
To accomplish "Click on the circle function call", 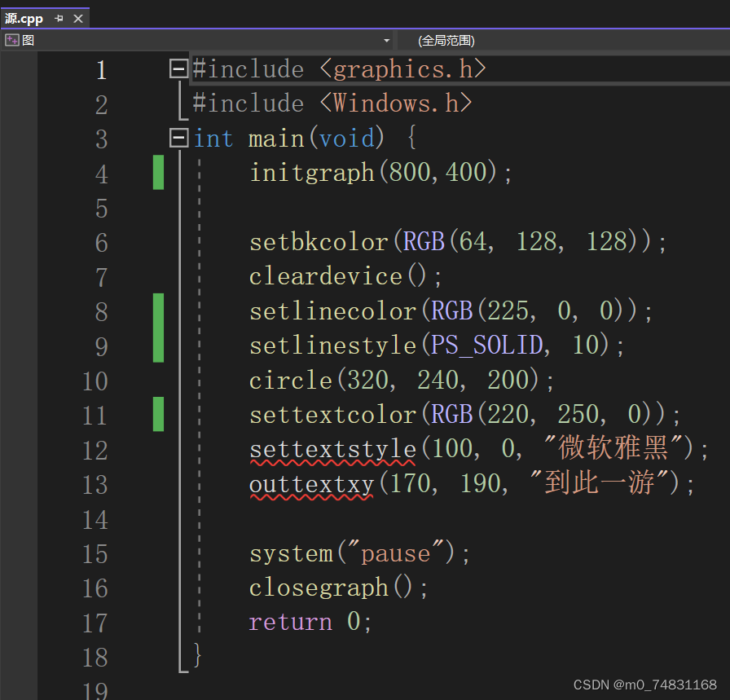I will (291, 380).
